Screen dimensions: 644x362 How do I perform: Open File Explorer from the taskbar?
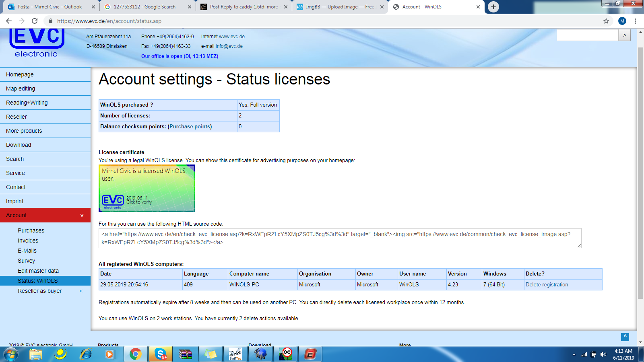click(36, 354)
